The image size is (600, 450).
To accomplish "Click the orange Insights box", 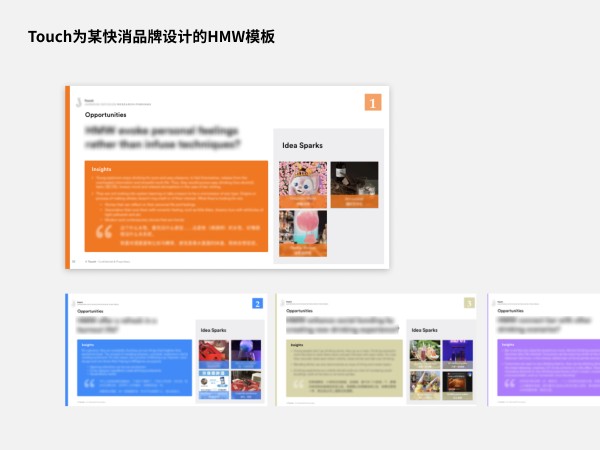I will [175, 205].
